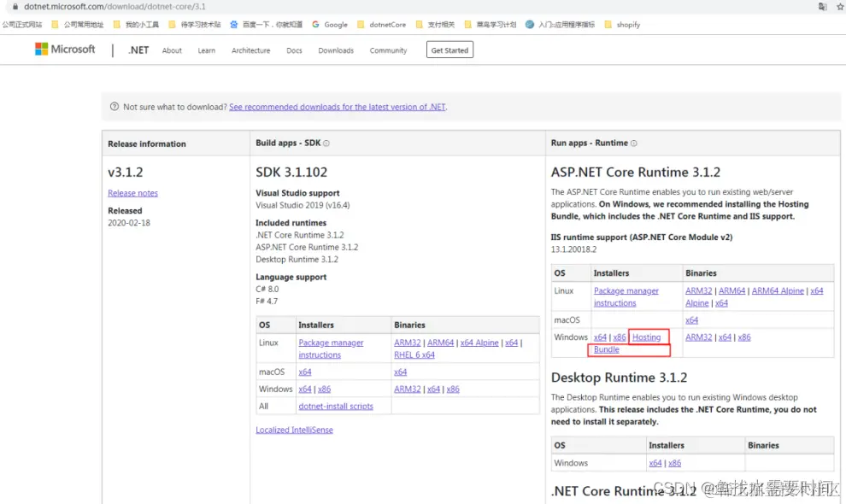Download ASP.NET Runtime Windows ARM32 binary
This screenshot has height=504, width=846.
coord(699,337)
